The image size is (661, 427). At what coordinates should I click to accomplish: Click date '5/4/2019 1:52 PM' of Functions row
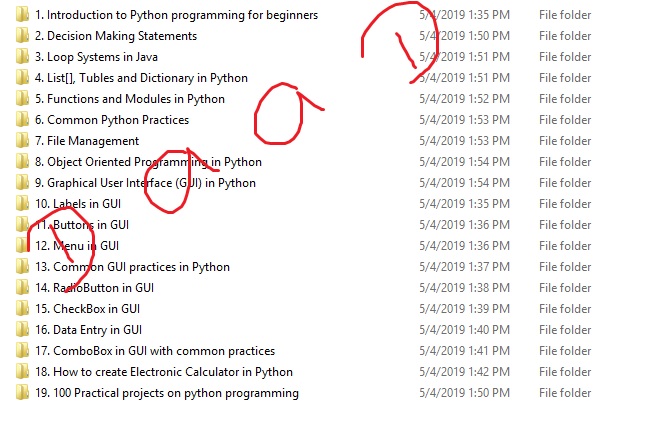(465, 99)
